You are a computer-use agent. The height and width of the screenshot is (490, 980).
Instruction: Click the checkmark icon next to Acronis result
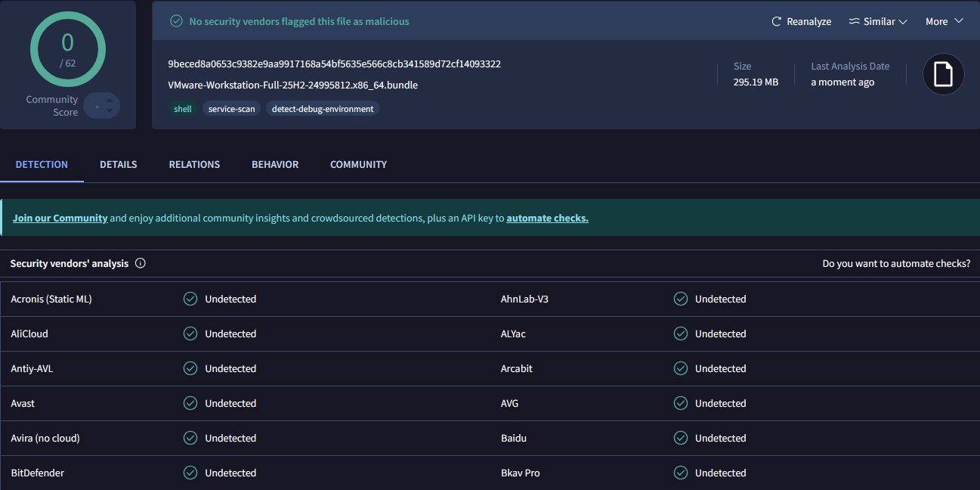pos(190,299)
